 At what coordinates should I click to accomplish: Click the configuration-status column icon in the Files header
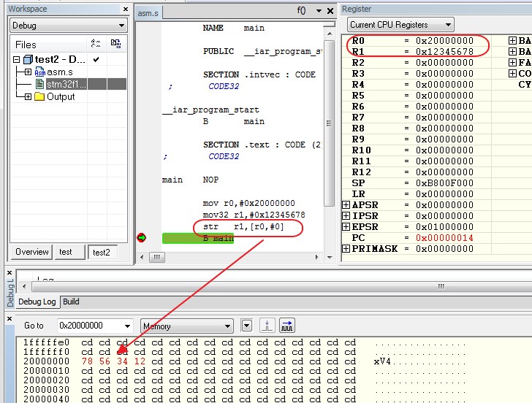[x=96, y=44]
